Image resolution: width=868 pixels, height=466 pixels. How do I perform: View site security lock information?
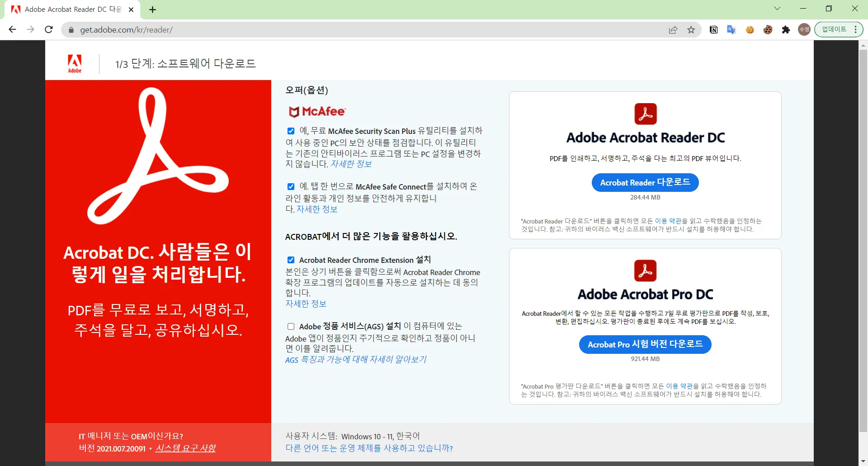[71, 30]
